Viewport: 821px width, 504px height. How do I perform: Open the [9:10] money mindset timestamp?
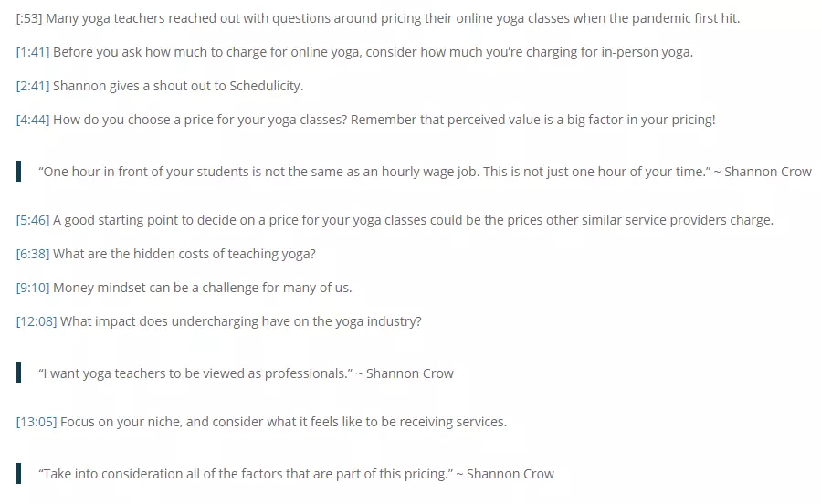[33, 288]
